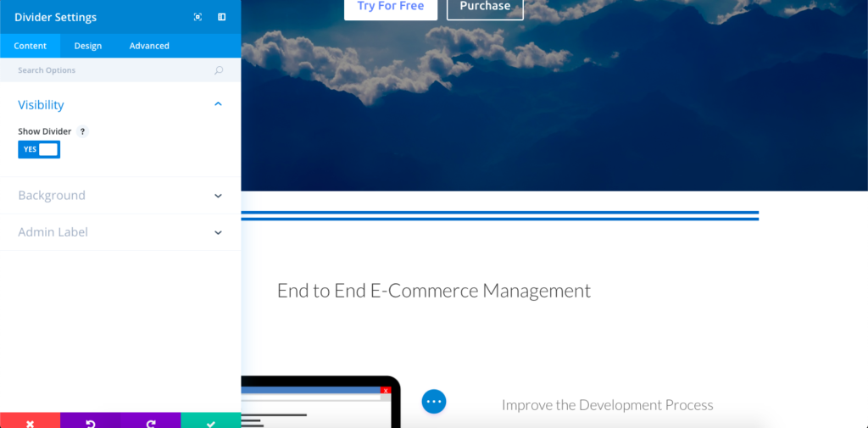Open the Advanced tab
The width and height of the screenshot is (868, 428).
pyautogui.click(x=149, y=46)
